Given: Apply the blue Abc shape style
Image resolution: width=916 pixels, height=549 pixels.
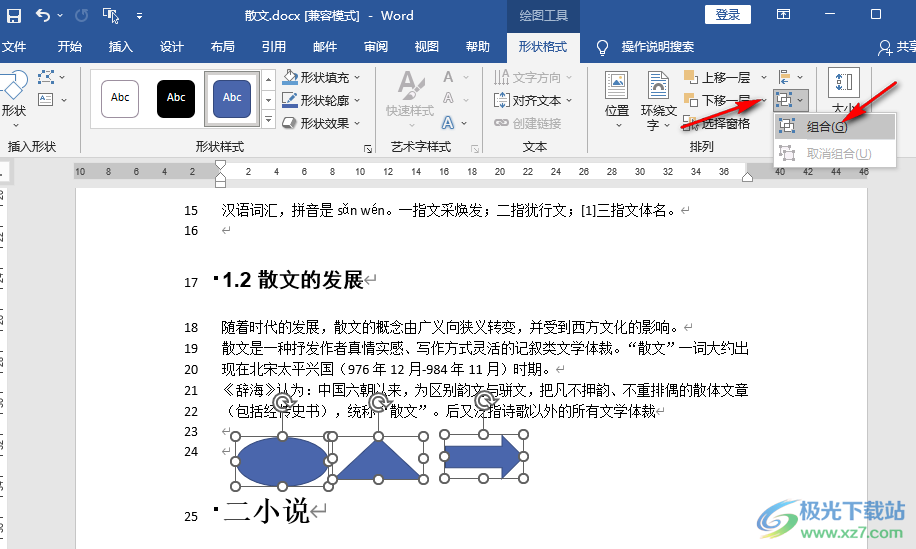Looking at the screenshot, I should pos(232,98).
